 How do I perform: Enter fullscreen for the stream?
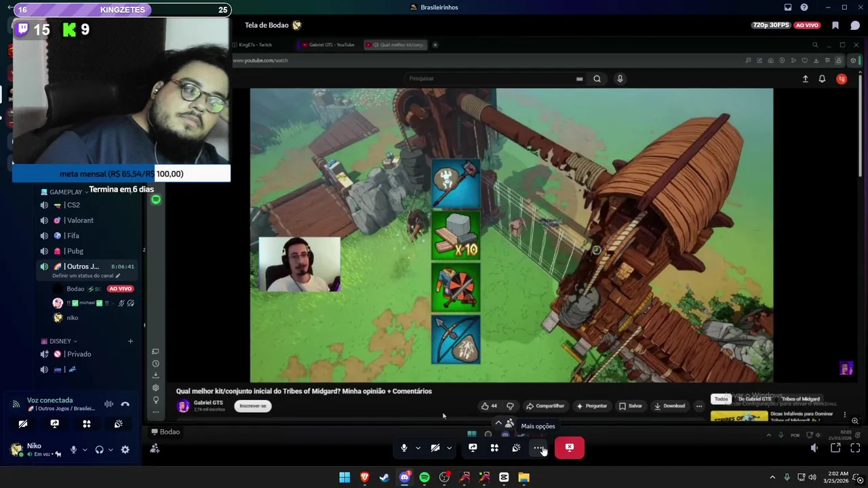[x=855, y=448]
